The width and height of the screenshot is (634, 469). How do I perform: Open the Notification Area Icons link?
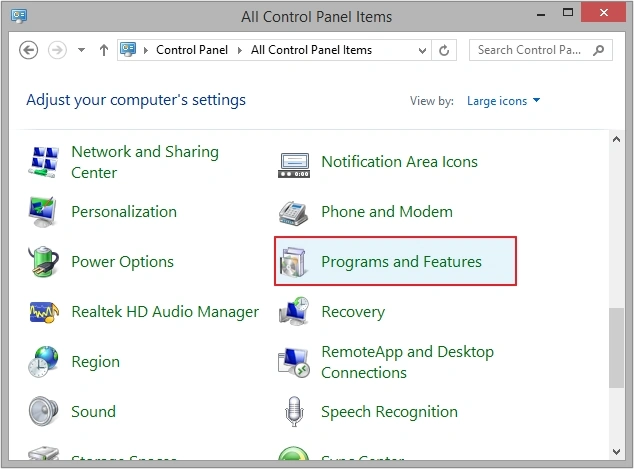click(x=399, y=162)
